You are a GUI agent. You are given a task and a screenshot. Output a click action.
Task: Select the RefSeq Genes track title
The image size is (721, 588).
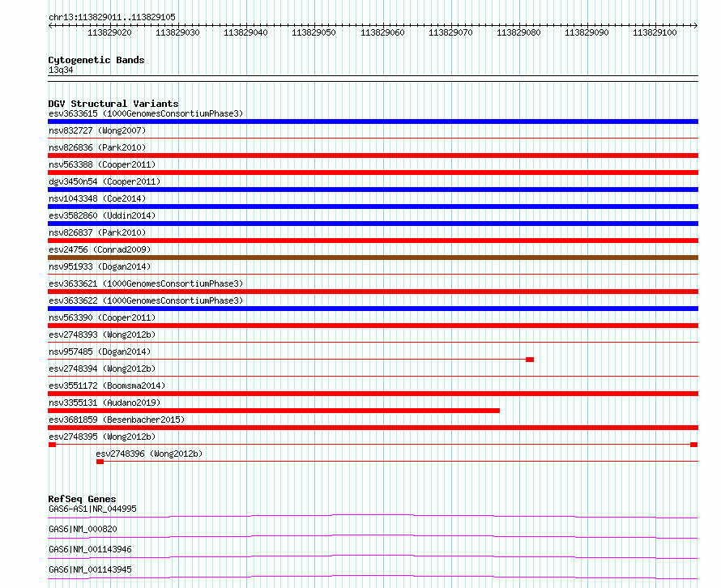coord(83,499)
